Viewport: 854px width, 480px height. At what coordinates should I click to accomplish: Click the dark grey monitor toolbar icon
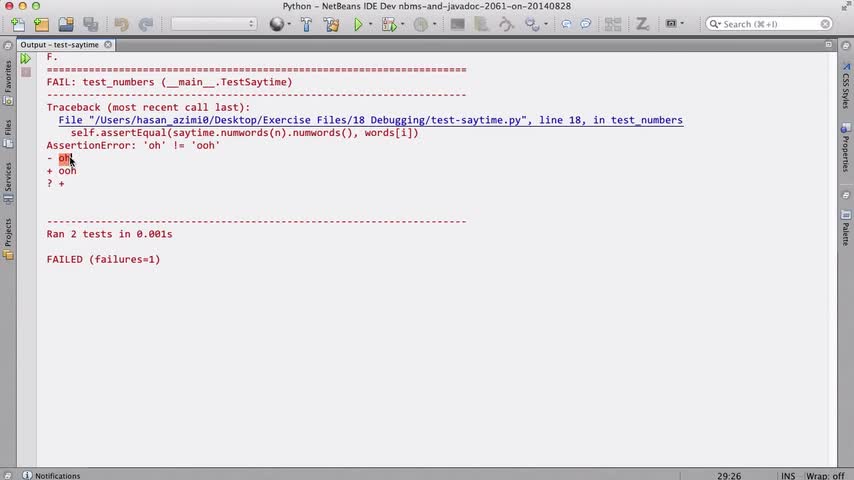[458, 24]
